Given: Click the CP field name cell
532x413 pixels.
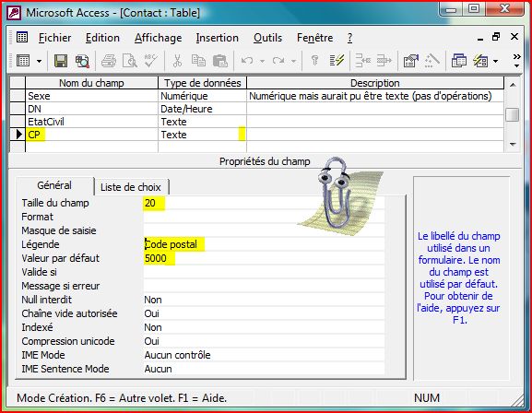Looking at the screenshot, I should click(91, 135).
